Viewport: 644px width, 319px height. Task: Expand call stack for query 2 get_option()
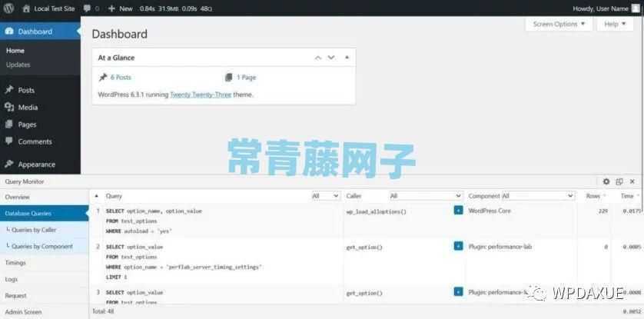[458, 246]
